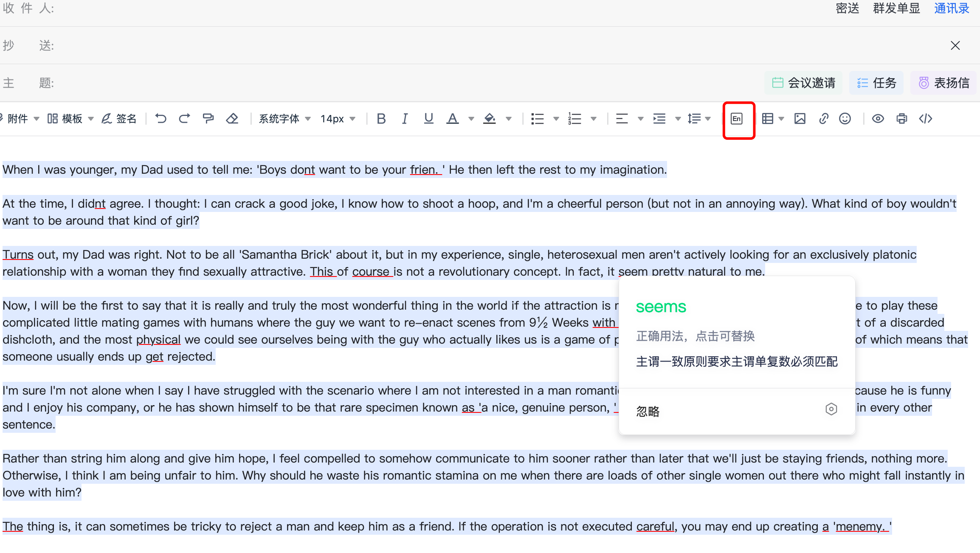Click 忽略 in the suggestion popup
Screen dimensions: 980x553
tap(648, 411)
